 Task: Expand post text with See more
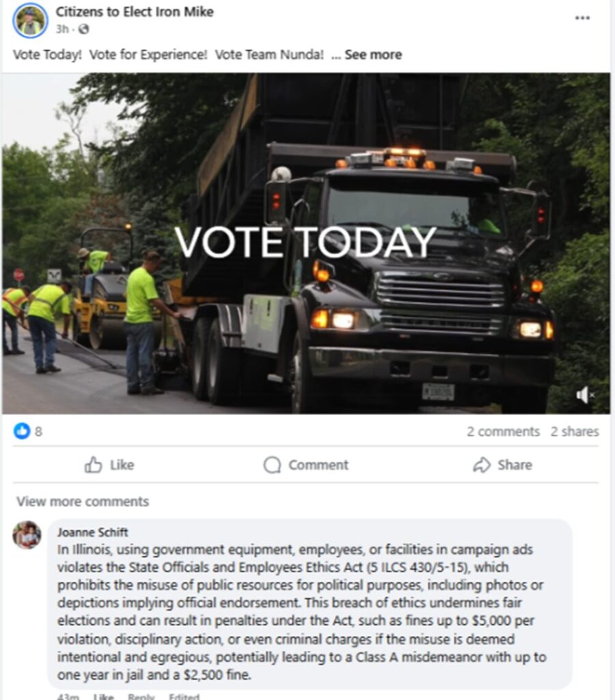373,55
